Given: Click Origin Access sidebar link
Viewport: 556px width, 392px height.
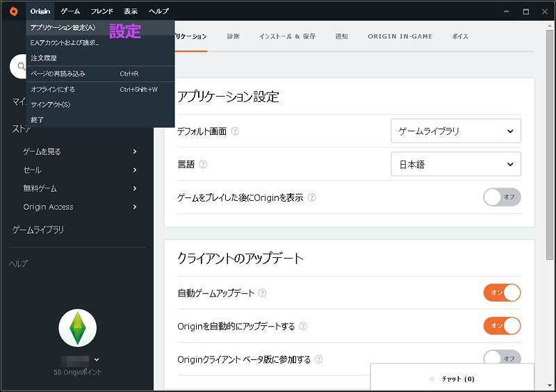Looking at the screenshot, I should [48, 207].
